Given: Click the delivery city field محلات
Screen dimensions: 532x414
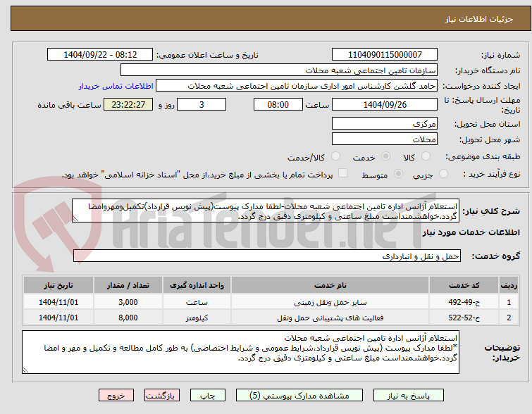Looking at the screenshot, I should [x=385, y=139].
